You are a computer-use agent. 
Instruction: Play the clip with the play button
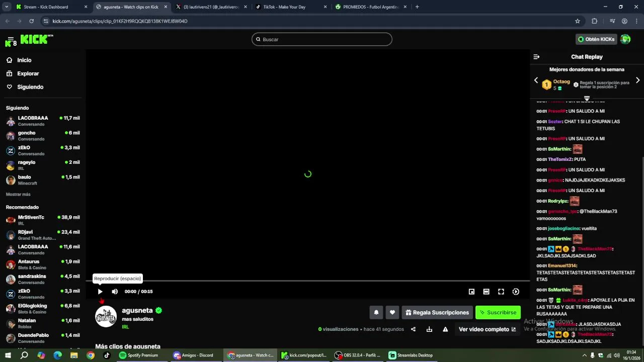tap(100, 292)
